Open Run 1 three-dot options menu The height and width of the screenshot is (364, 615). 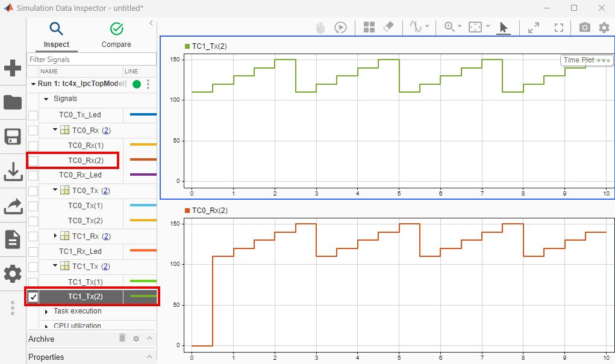click(148, 84)
